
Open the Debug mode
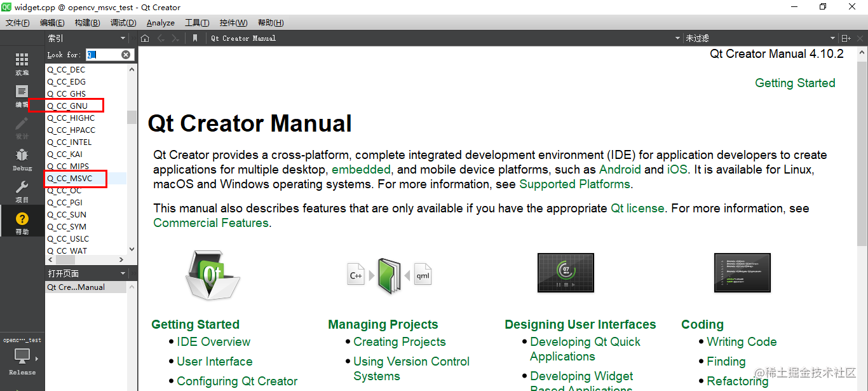pyautogui.click(x=22, y=159)
